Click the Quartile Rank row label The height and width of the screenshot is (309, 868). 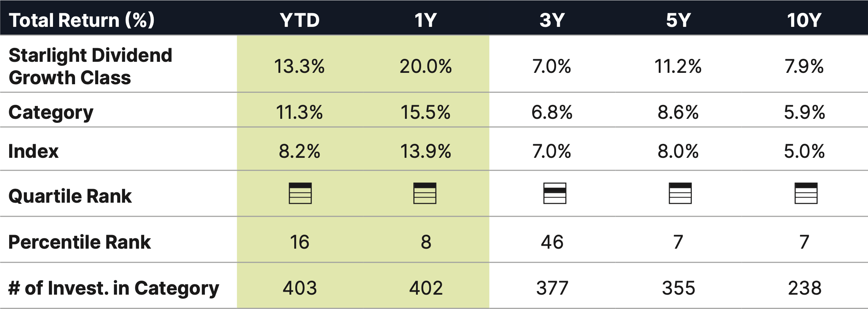[x=70, y=196]
